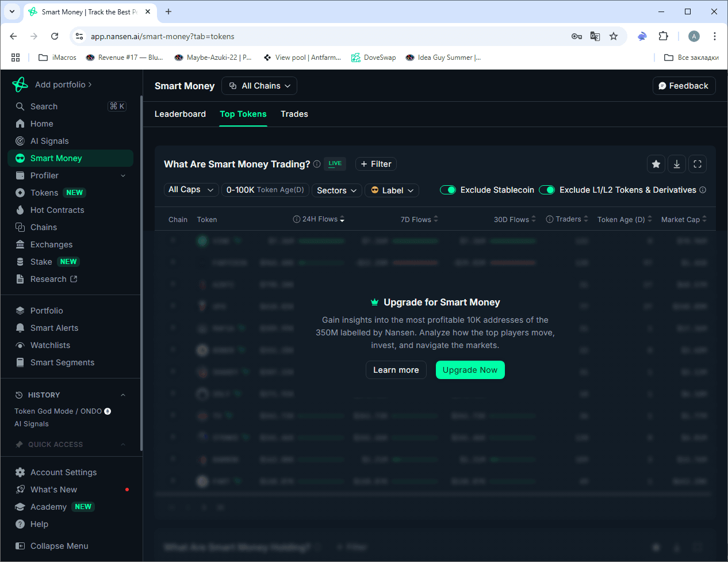Click the Nansen logo in the sidebar

tap(20, 85)
